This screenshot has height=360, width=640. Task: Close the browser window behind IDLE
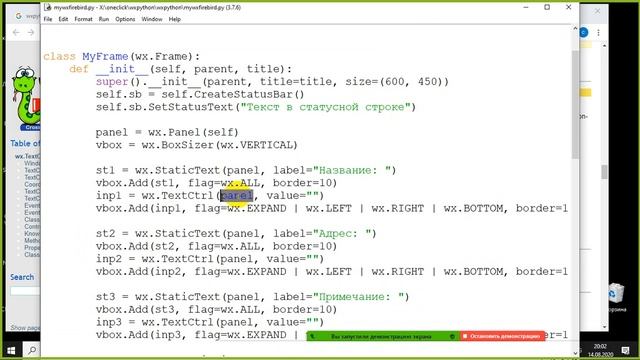pyautogui.click(x=597, y=11)
